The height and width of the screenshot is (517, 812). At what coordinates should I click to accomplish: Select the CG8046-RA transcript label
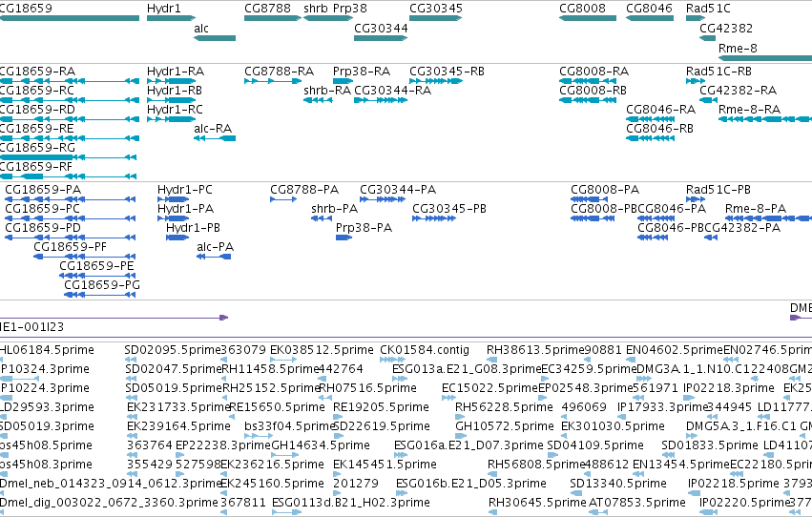click(661, 109)
